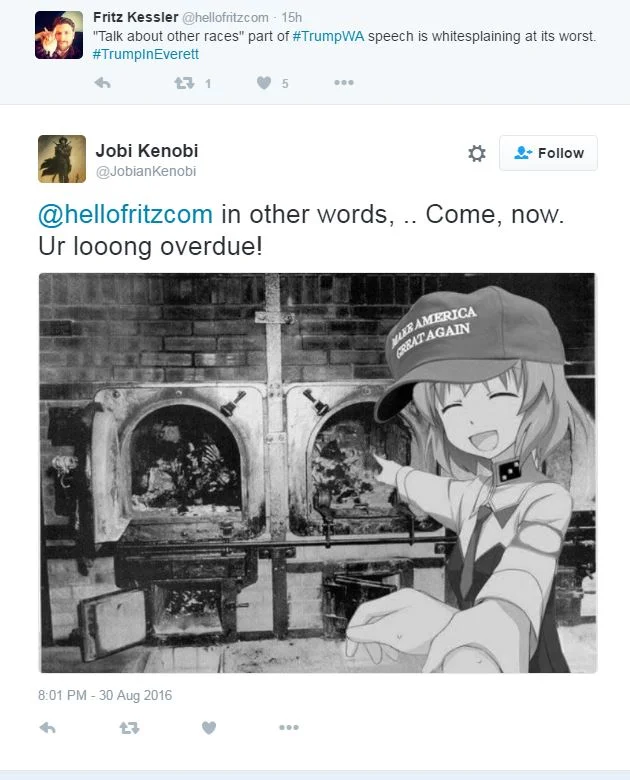Open the #TrumpWA hashtag
The image size is (630, 780).
328,36
